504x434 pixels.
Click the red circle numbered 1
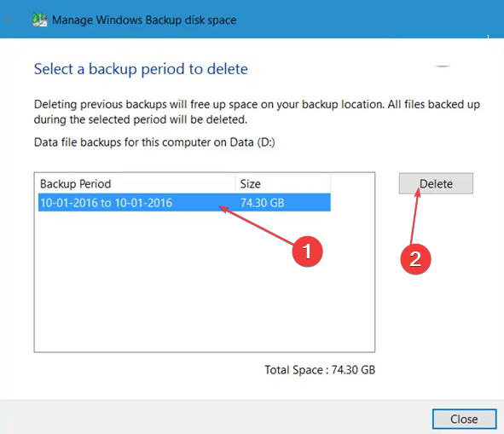coord(307,252)
